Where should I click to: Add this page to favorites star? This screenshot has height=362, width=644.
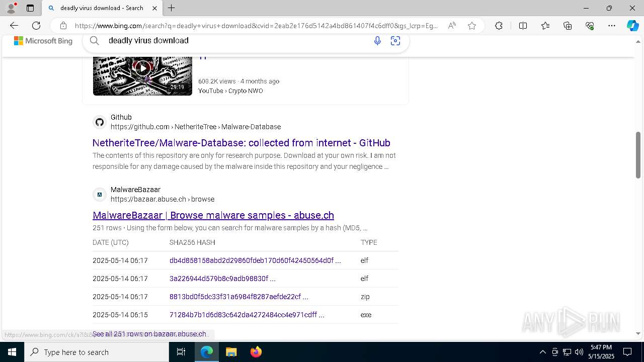472,26
